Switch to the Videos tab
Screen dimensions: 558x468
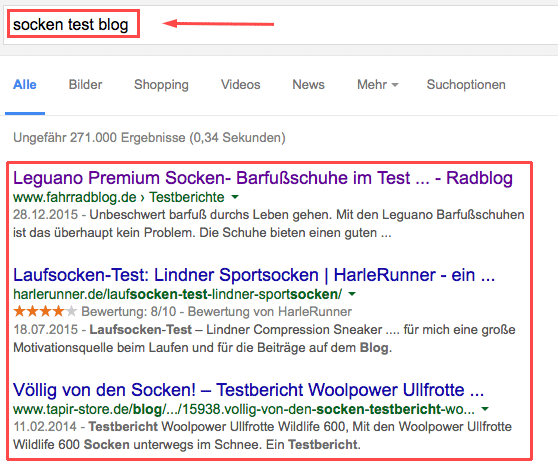click(x=241, y=85)
